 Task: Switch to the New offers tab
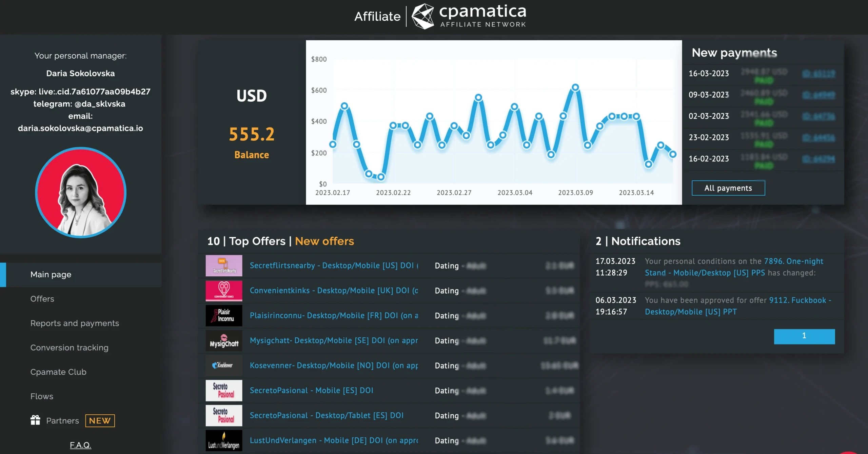324,241
